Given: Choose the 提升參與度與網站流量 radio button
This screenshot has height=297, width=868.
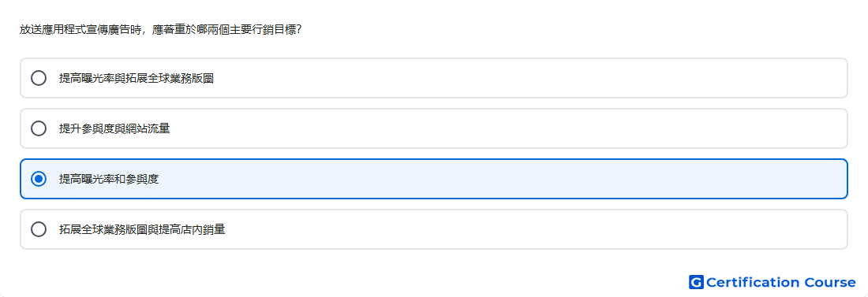Looking at the screenshot, I should pos(39,129).
